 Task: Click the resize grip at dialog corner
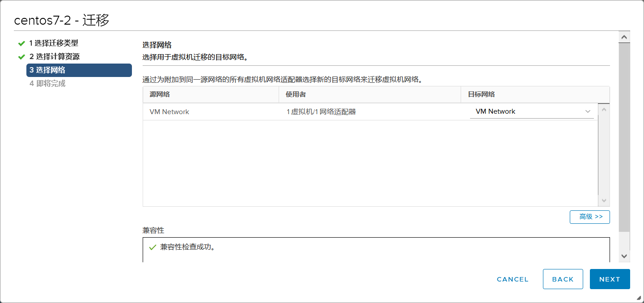[x=638, y=298]
